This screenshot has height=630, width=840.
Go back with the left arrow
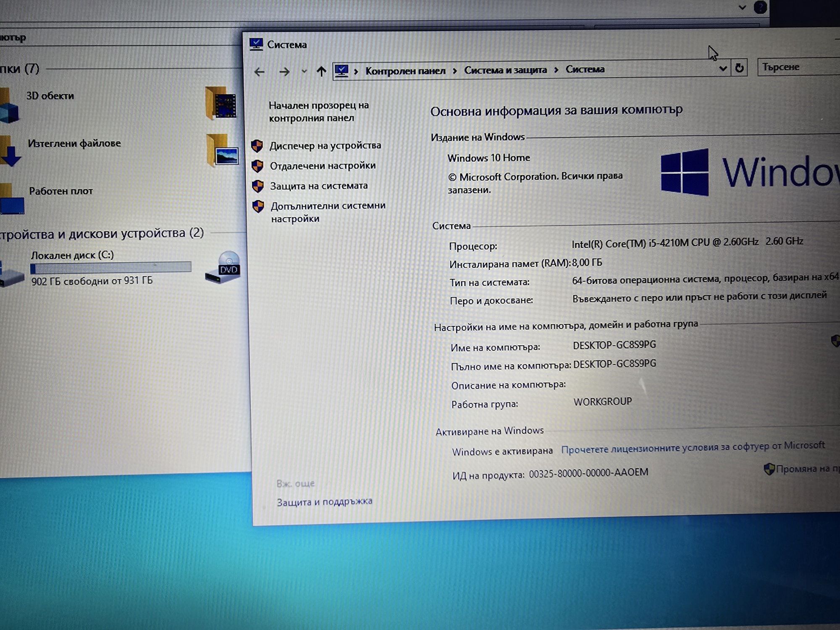tap(259, 72)
